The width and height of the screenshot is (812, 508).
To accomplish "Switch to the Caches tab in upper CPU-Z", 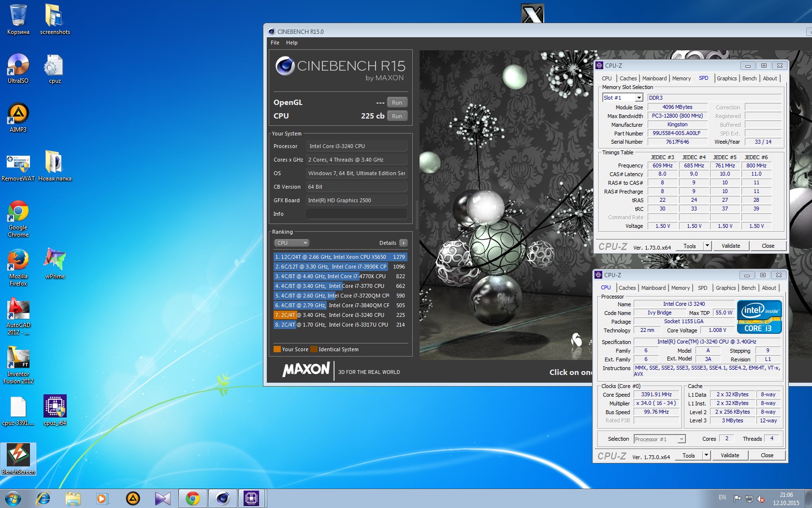I will (x=628, y=78).
